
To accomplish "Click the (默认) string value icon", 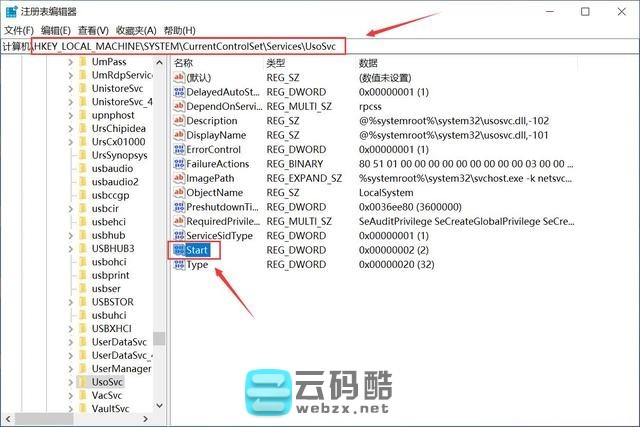I will tap(179, 77).
